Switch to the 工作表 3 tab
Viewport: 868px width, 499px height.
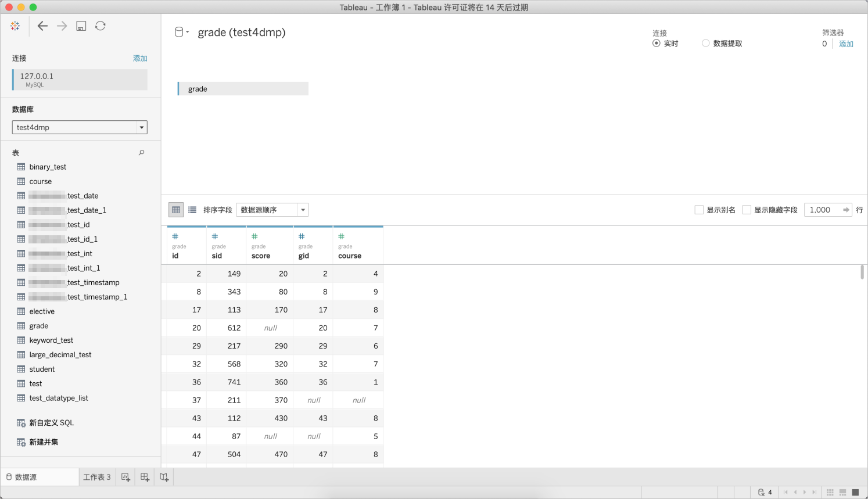click(x=97, y=477)
